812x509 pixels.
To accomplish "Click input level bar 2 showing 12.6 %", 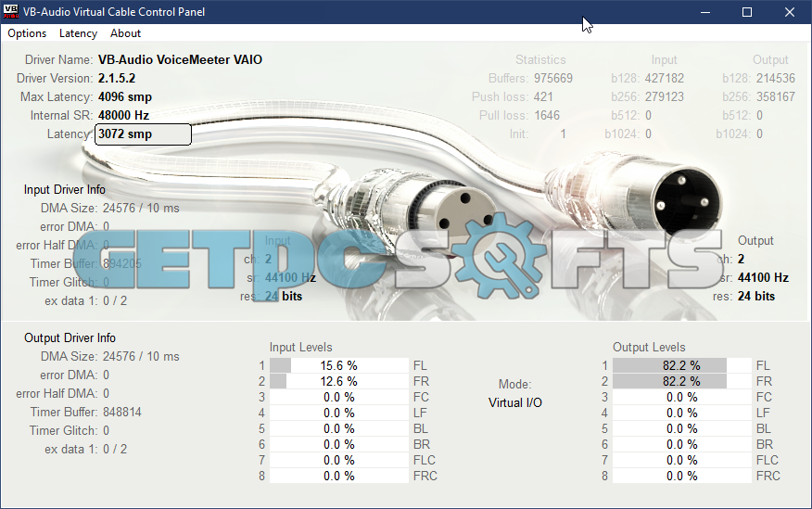I will pos(338,381).
